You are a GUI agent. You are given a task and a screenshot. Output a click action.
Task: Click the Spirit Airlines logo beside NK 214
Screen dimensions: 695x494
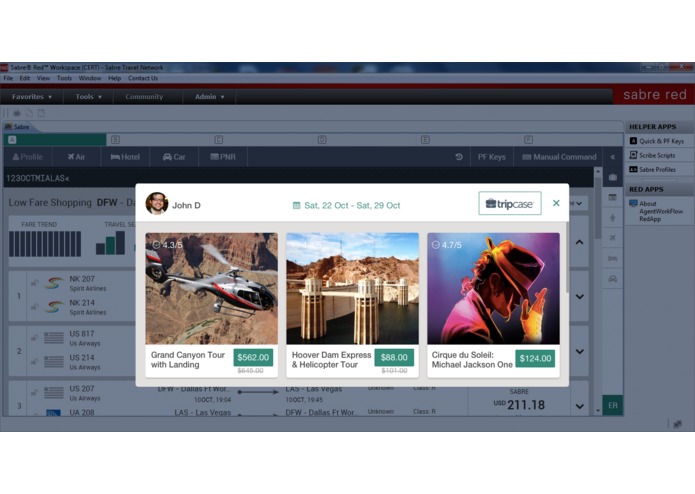pyautogui.click(x=54, y=307)
